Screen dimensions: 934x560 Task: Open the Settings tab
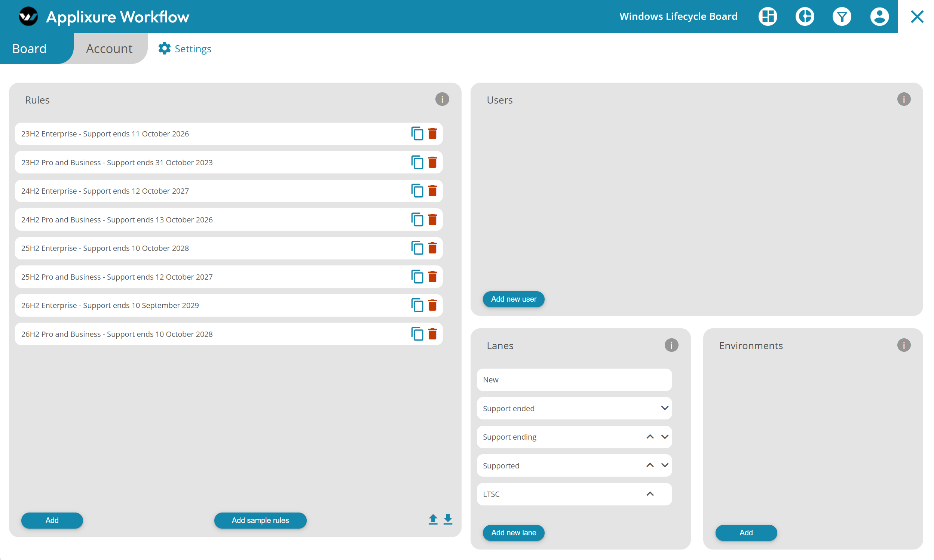(x=184, y=49)
